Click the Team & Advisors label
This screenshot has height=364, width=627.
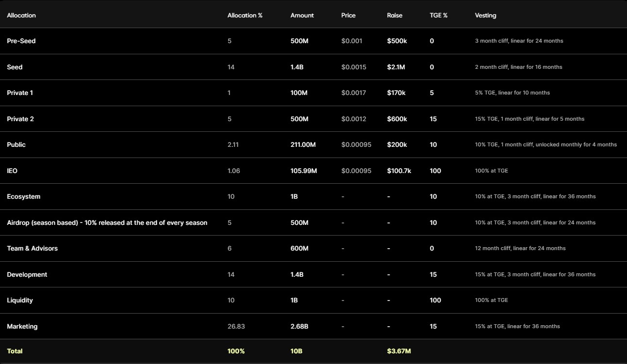(32, 248)
